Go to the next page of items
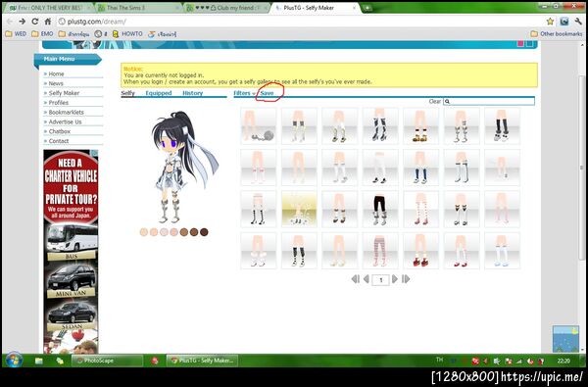The image size is (588, 387). (395, 279)
